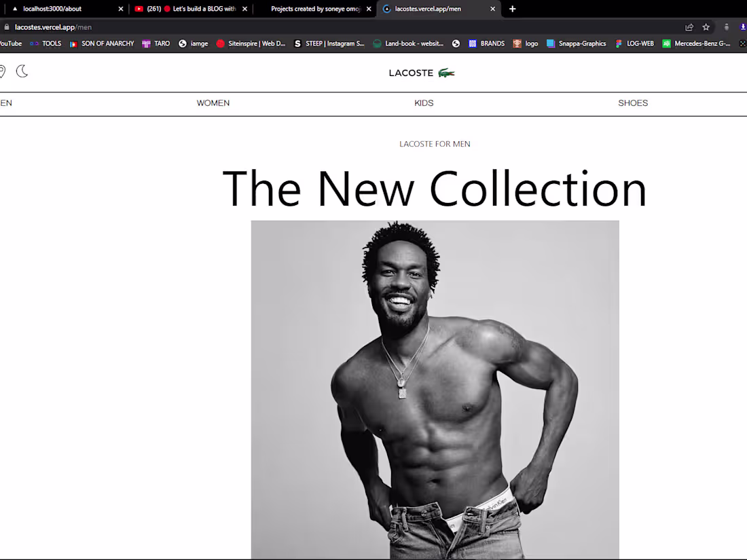Select the KIDS navigation menu item

[423, 102]
